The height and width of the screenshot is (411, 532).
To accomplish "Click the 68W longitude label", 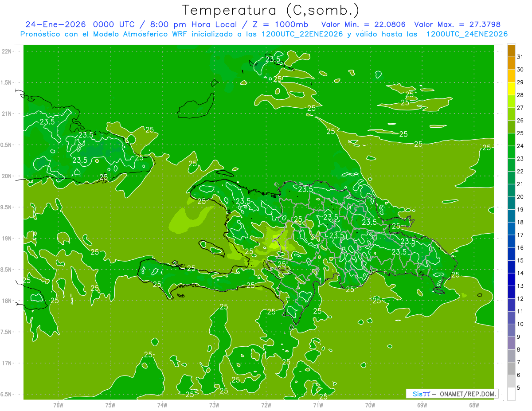I will point(474,405).
